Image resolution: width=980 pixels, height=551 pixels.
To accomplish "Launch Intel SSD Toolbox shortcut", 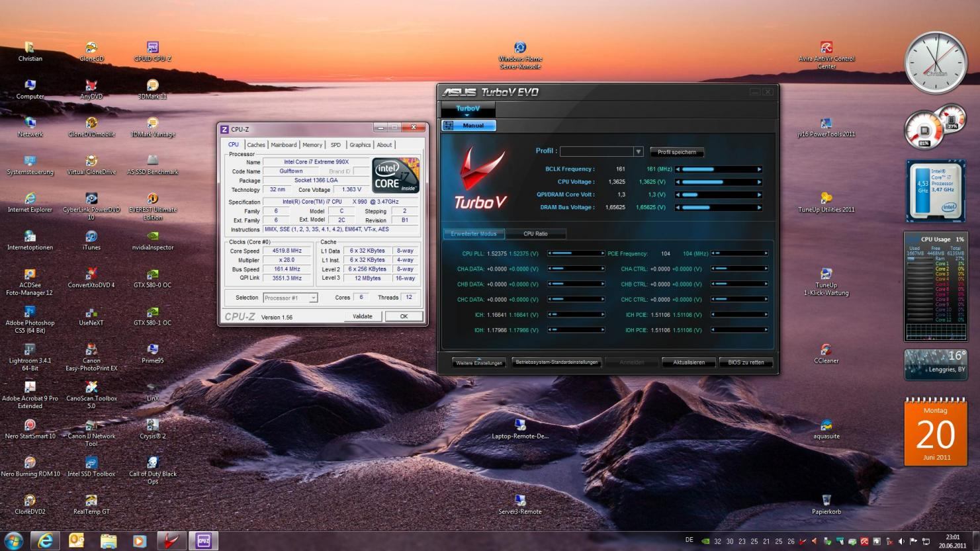I will pyautogui.click(x=91, y=466).
